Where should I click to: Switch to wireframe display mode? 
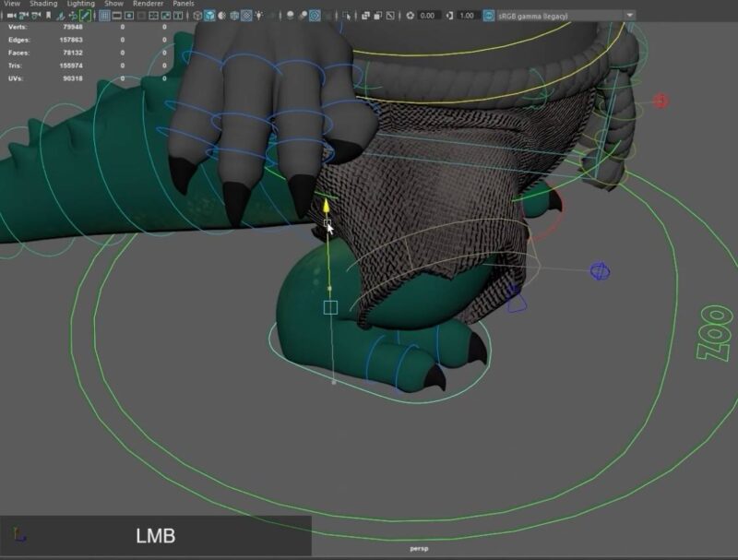coord(197,16)
